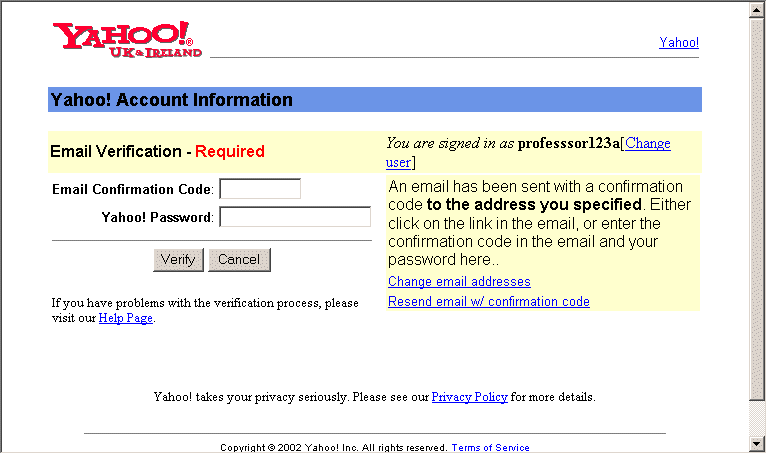Click the Yahoo! UK & Ireland logo
Screen dimensions: 767x454
pos(127,40)
